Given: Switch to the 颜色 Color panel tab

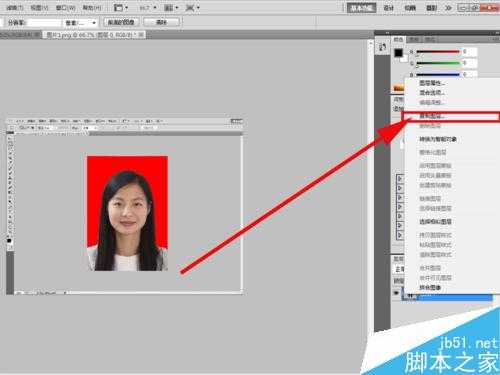Looking at the screenshot, I should tap(398, 39).
